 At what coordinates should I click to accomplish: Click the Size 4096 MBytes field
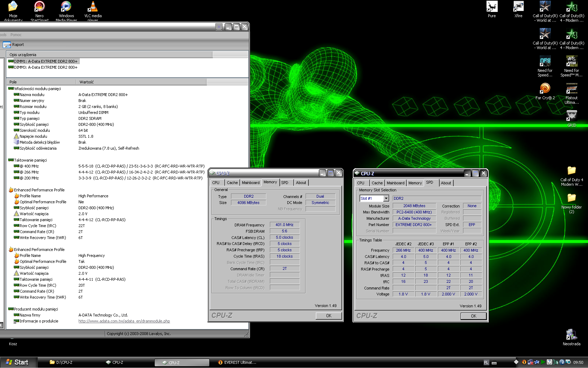coord(248,203)
